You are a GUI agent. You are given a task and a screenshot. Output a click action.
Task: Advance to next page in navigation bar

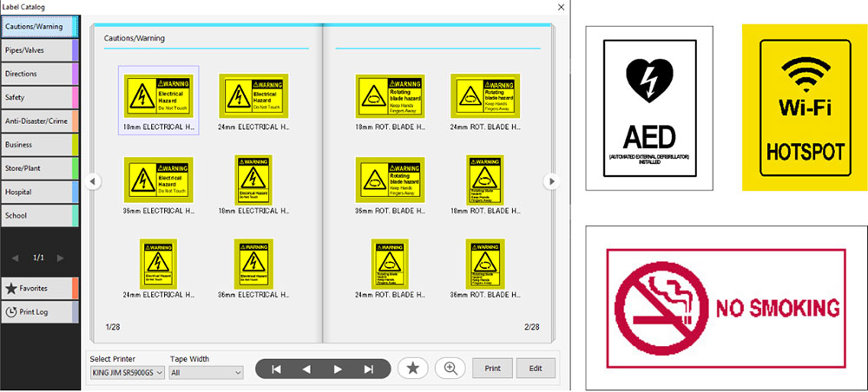pos(338,369)
